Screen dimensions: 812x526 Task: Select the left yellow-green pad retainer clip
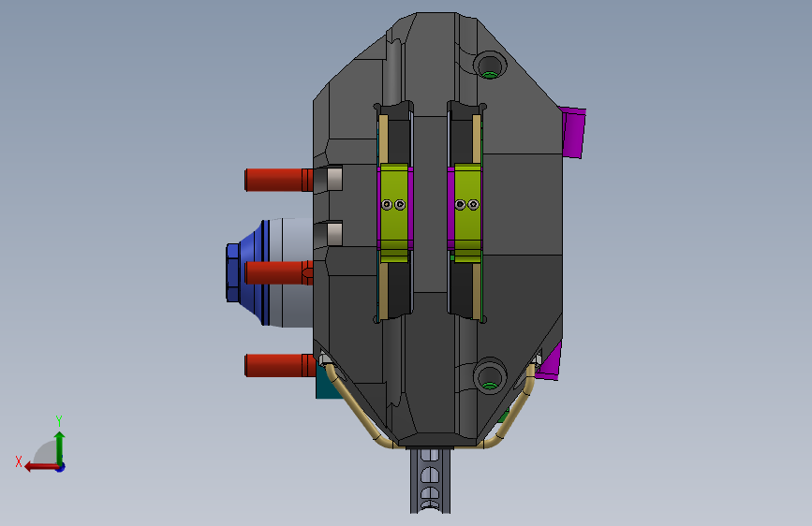click(x=394, y=212)
